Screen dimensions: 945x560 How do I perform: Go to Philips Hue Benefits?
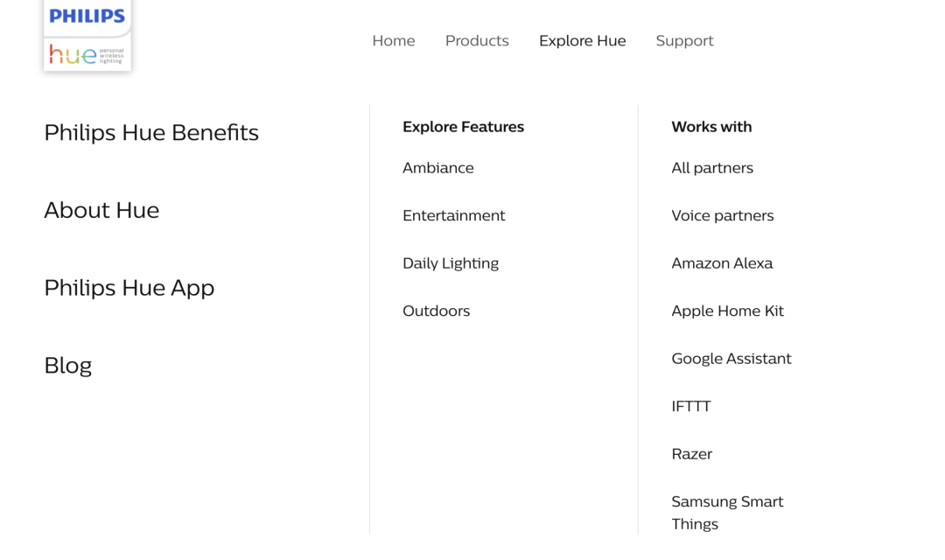[151, 133]
